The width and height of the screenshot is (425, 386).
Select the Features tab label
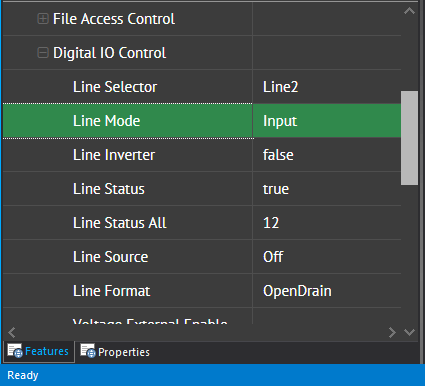coord(47,351)
